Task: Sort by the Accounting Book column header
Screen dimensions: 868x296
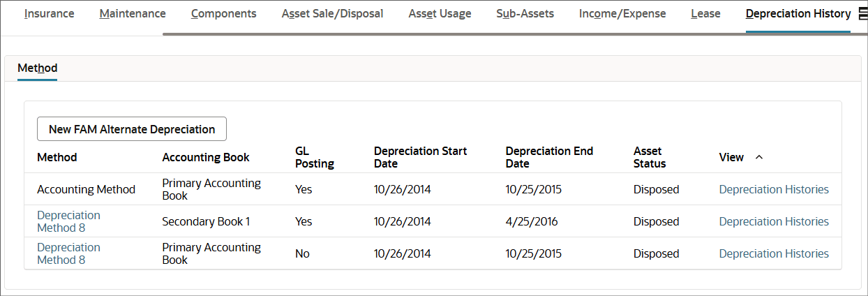Action: [206, 157]
